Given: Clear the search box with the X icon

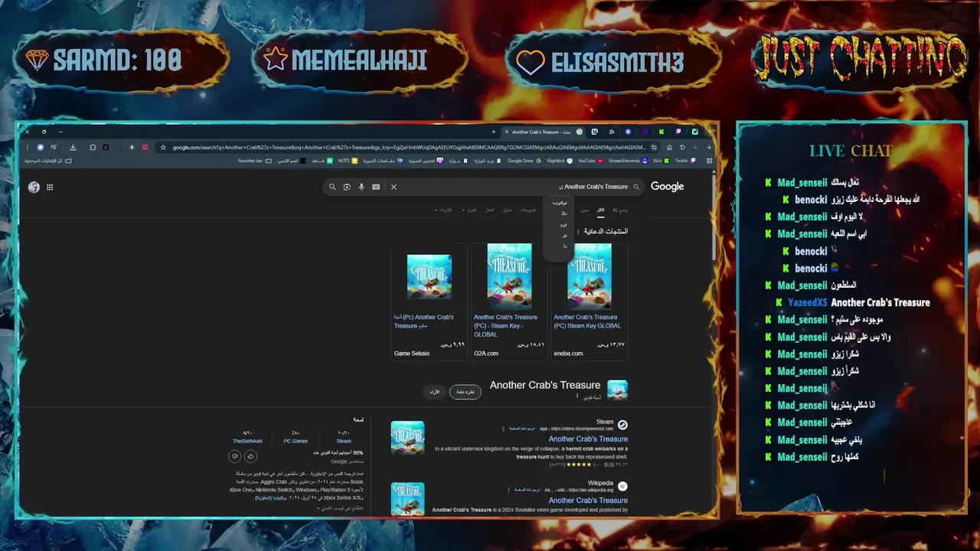Looking at the screenshot, I should click(x=394, y=187).
